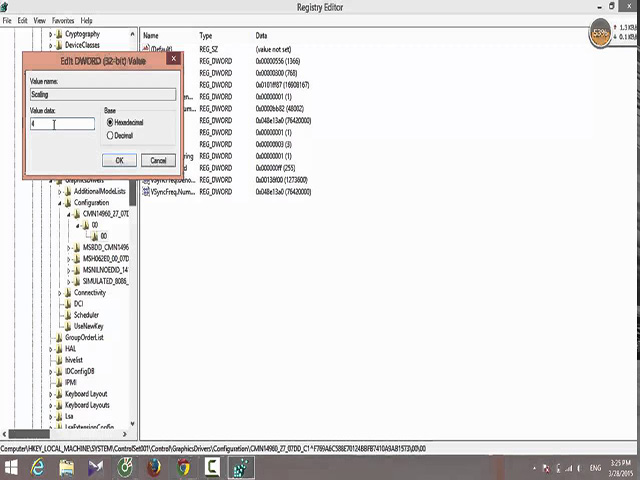The image size is (640, 480).
Task: Click the DeviceClasses folder icon
Action: (x=59, y=45)
